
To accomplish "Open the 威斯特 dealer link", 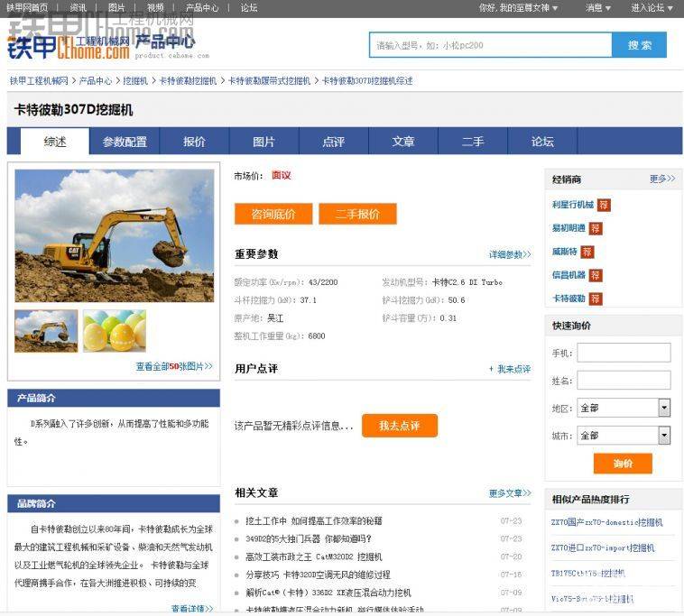I will point(565,252).
